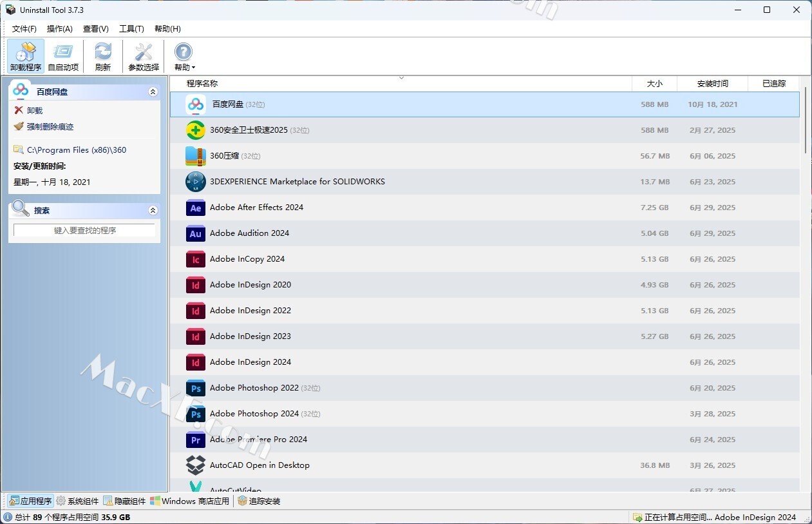Viewport: 812px width, 524px height.
Task: Open the 文件(F) menu
Action: coord(24,29)
